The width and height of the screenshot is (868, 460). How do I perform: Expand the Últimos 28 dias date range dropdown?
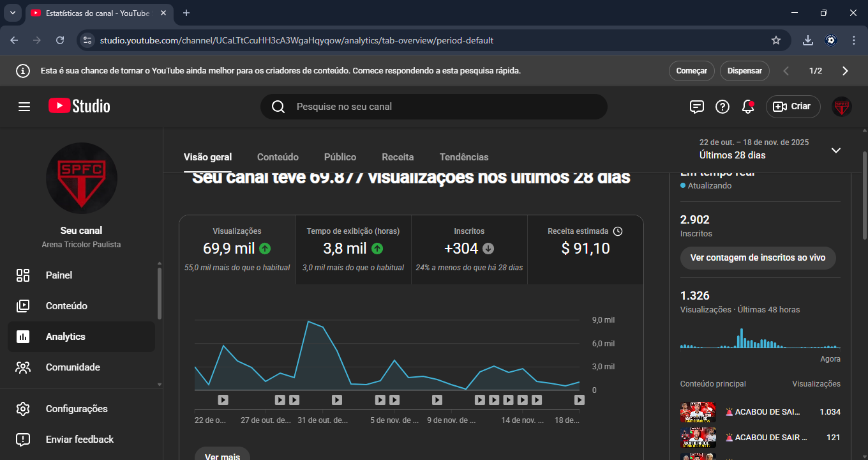coord(835,150)
